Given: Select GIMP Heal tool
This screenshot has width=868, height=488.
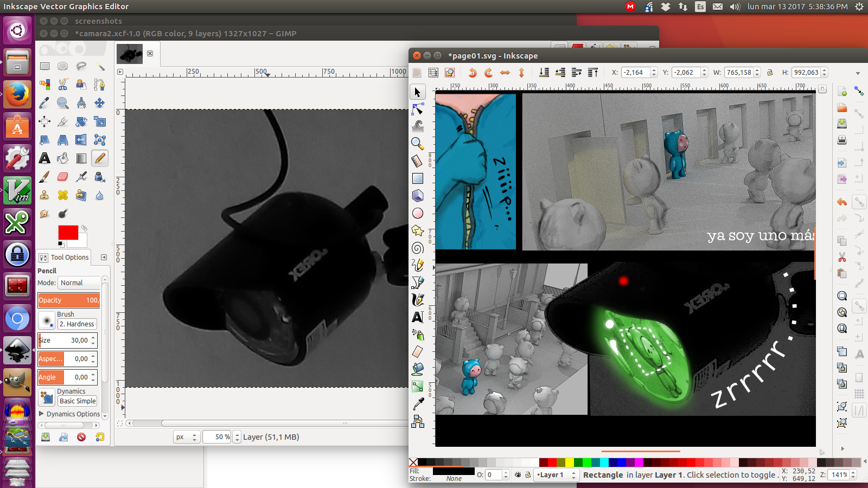Looking at the screenshot, I should click(x=63, y=195).
